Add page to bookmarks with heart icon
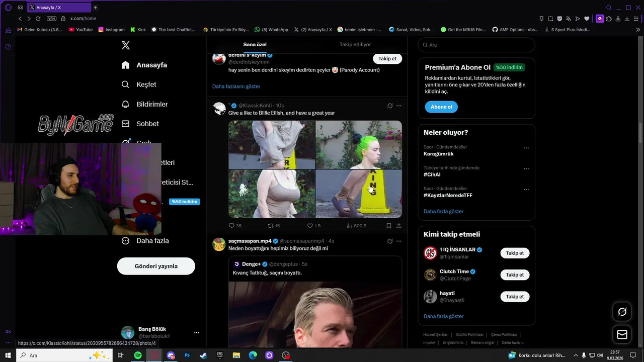The height and width of the screenshot is (362, 644). 587,19
